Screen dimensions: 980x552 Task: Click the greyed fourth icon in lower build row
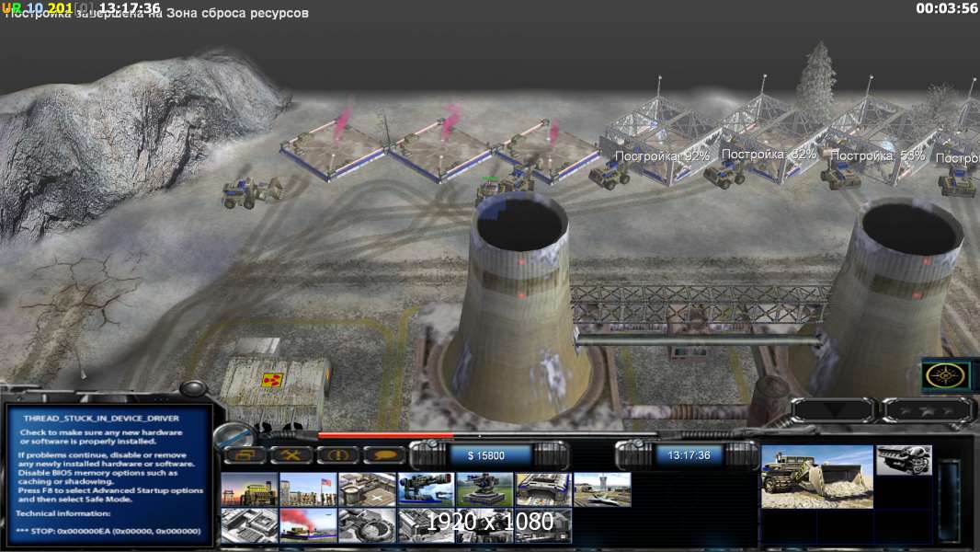coord(426,525)
